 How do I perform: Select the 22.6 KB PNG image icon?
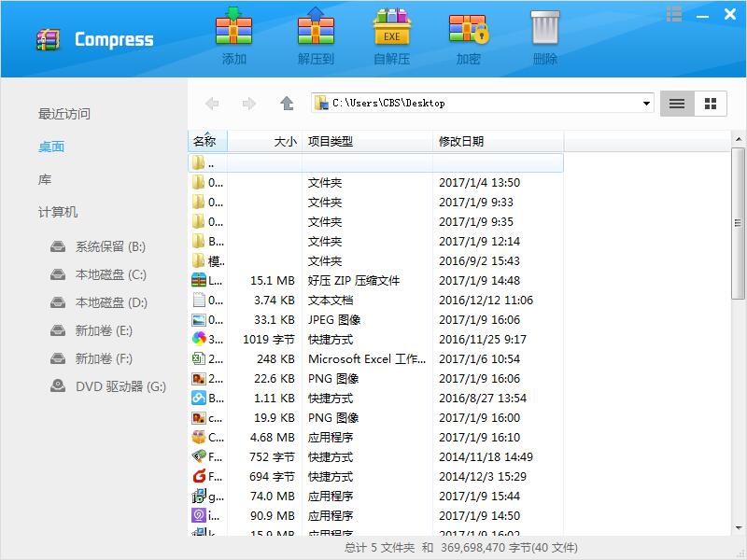(199, 378)
